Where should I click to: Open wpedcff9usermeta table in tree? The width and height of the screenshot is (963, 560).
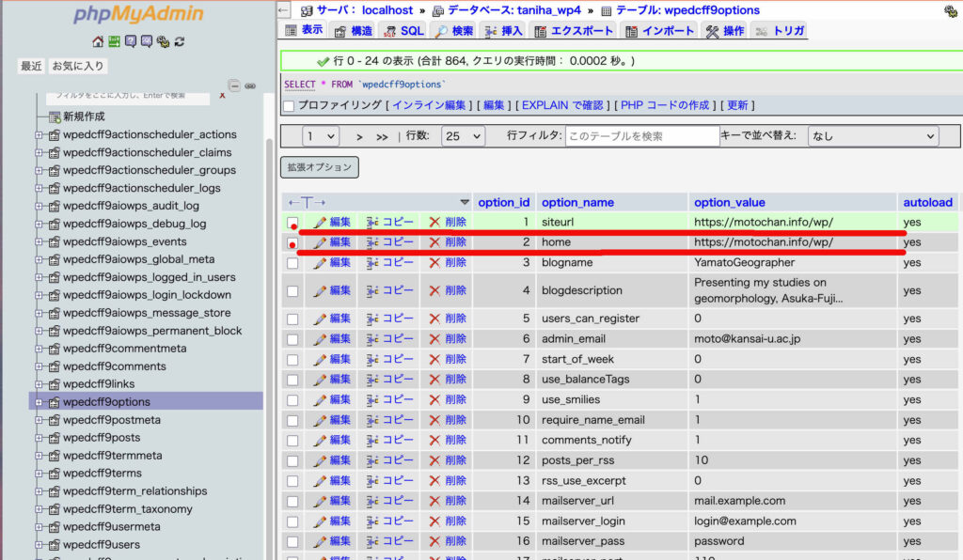111,527
